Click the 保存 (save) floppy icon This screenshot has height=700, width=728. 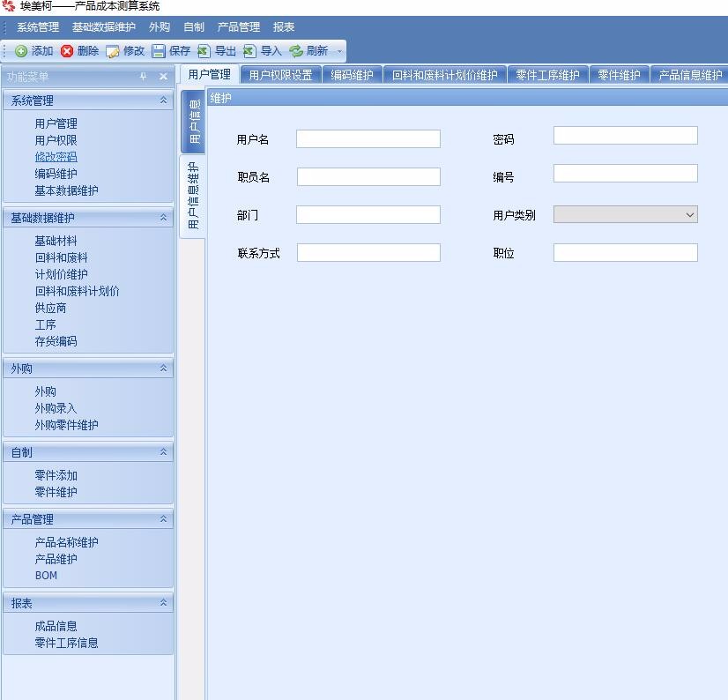click(x=159, y=51)
